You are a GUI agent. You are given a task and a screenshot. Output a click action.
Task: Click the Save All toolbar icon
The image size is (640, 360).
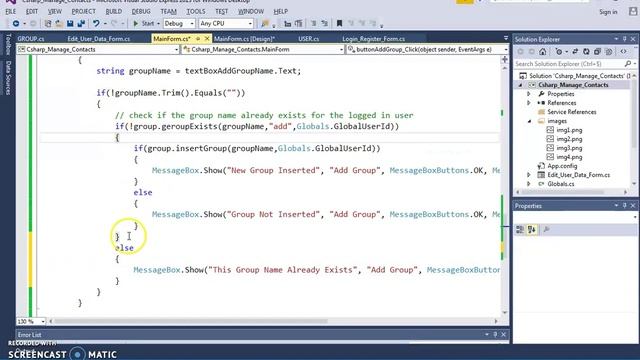tap(81, 24)
